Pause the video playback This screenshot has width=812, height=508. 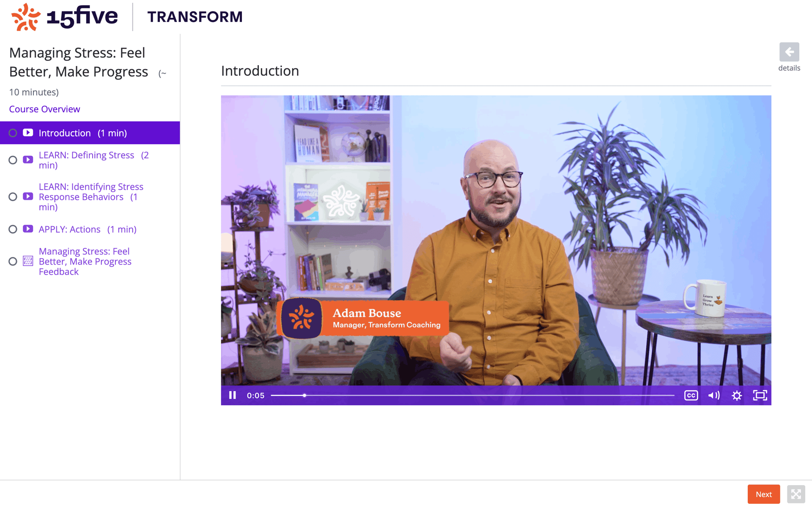pos(232,395)
